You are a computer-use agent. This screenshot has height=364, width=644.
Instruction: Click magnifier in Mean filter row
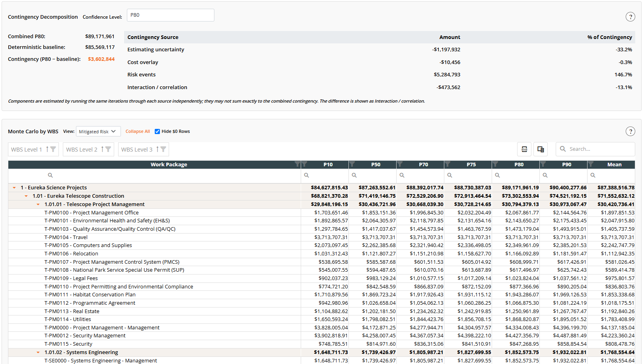tap(593, 175)
